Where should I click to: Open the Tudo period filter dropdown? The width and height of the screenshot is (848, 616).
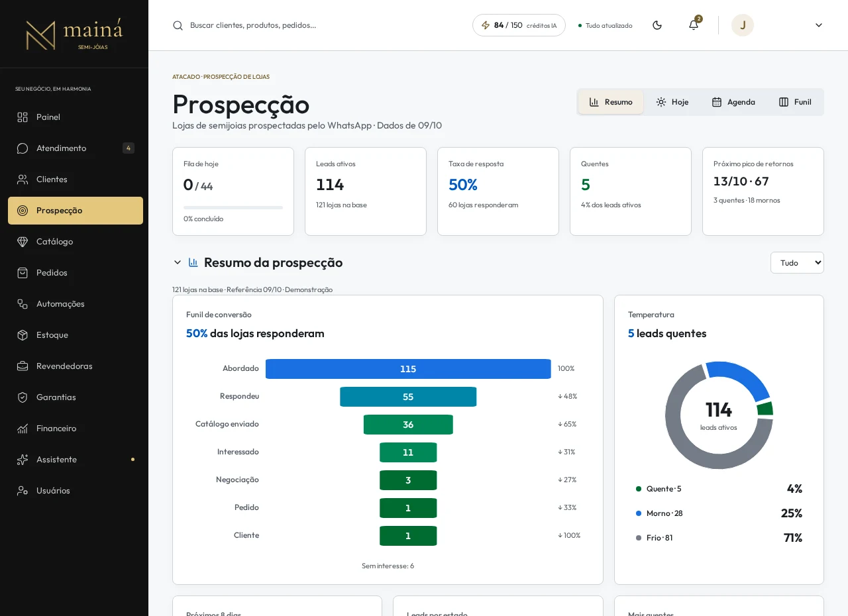[797, 263]
